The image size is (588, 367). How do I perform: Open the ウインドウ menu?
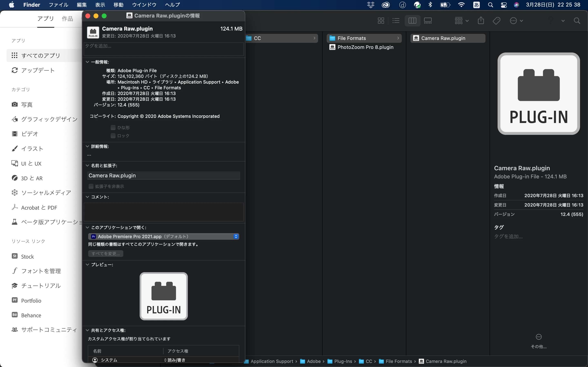coord(144,5)
